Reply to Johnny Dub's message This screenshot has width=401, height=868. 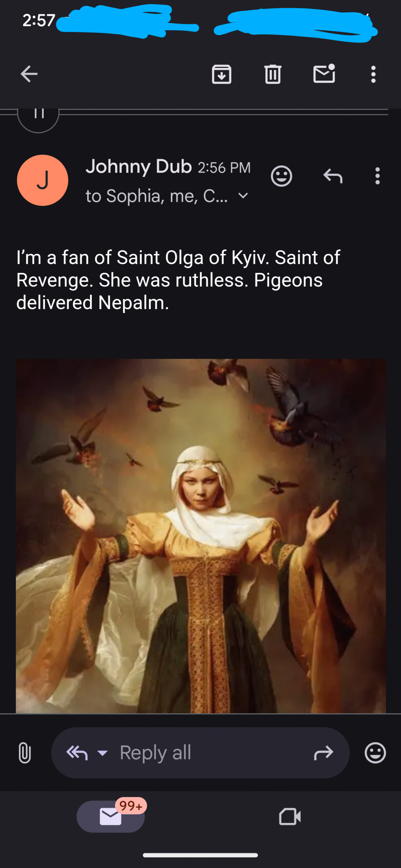[x=333, y=176]
